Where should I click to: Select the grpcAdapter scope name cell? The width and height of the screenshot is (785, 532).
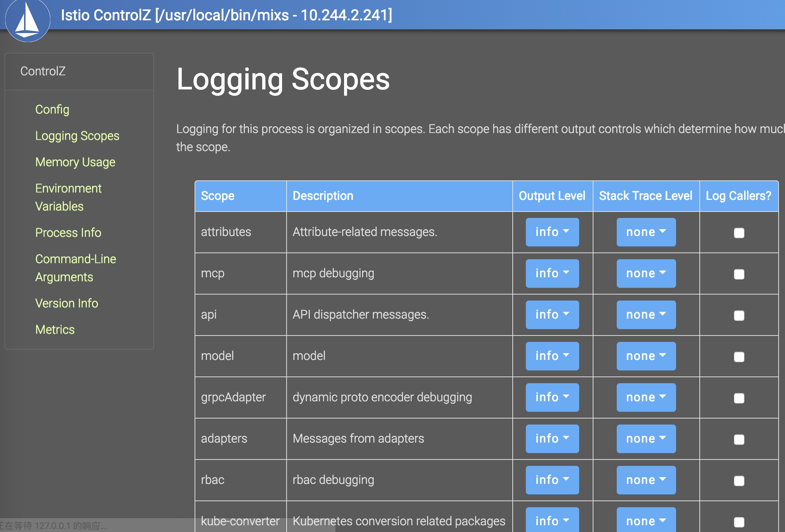pyautogui.click(x=241, y=397)
